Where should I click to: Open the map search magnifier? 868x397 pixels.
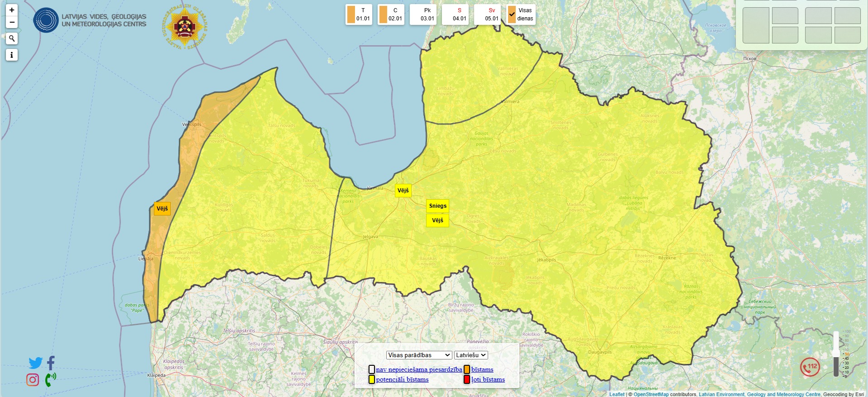[x=12, y=38]
